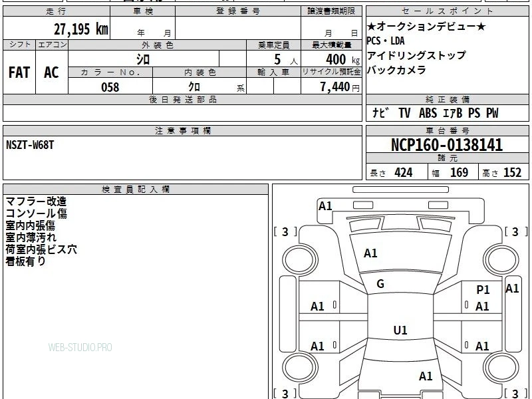Image resolution: width=532 pixels, height=399 pixels.
Task: Select the recycle deposit 7,440円
Action: pyautogui.click(x=340, y=87)
